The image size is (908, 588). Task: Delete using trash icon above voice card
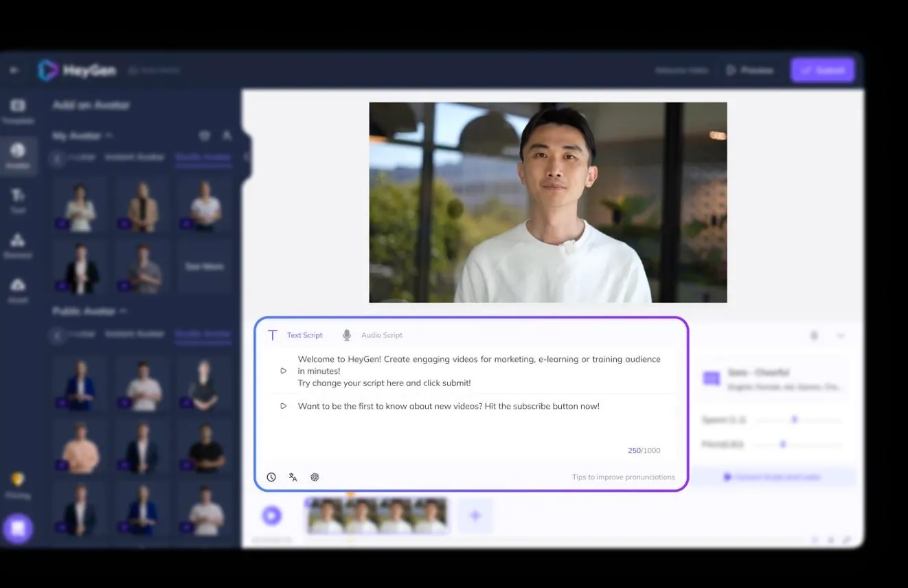click(x=814, y=335)
